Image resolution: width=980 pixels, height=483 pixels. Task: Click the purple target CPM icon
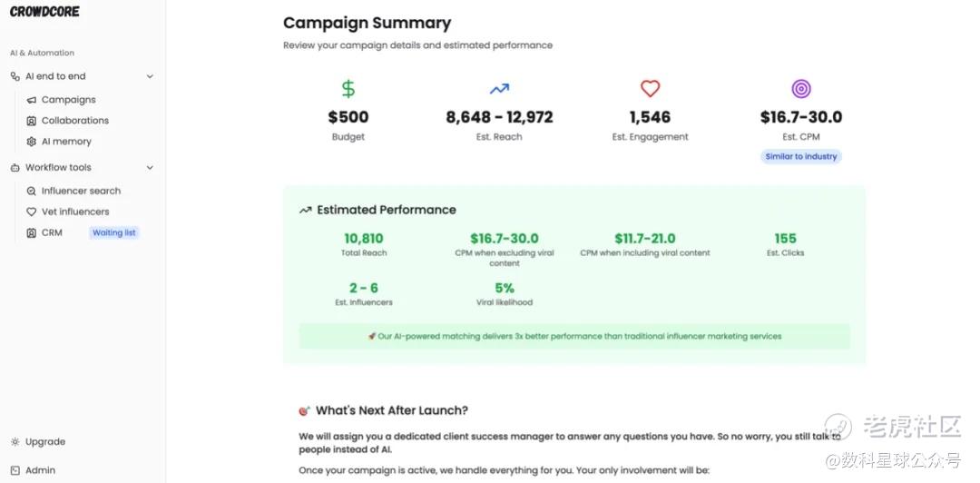pos(801,89)
